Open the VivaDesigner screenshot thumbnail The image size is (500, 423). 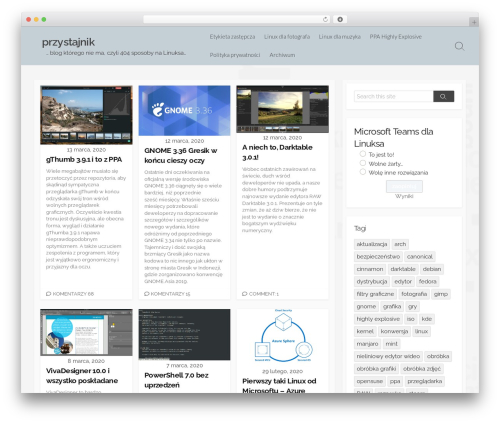point(86,332)
